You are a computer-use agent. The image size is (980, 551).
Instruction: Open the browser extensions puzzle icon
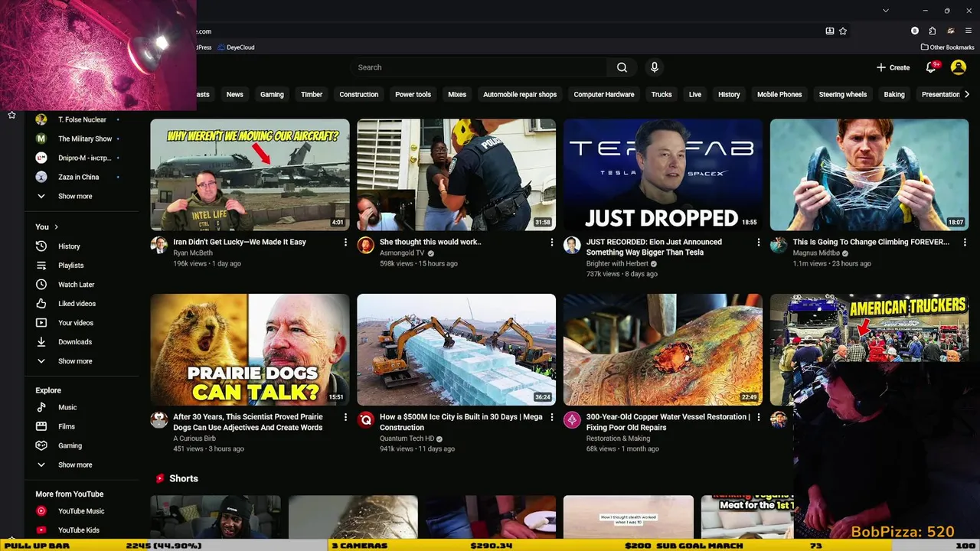click(932, 31)
